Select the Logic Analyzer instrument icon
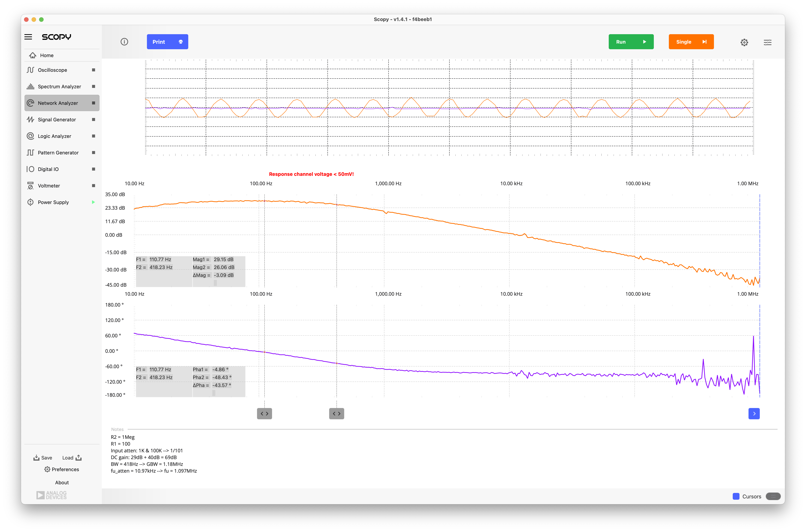Image resolution: width=806 pixels, height=532 pixels. tap(30, 136)
